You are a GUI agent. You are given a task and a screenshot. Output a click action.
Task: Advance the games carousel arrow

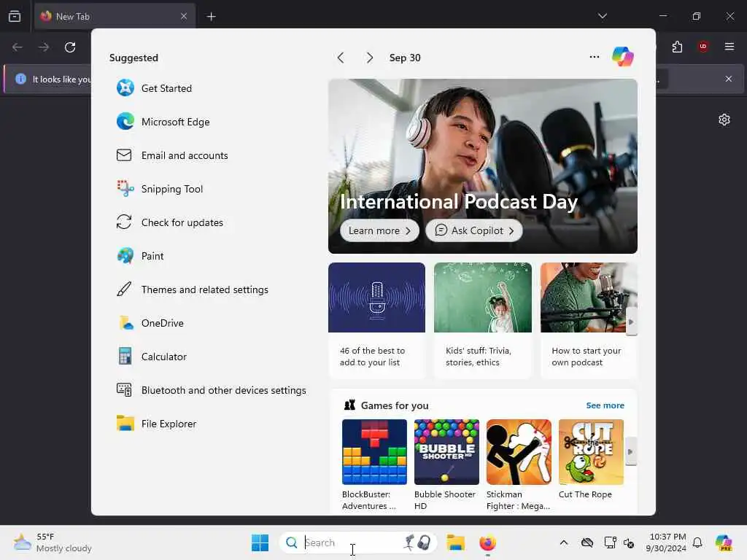[631, 451]
